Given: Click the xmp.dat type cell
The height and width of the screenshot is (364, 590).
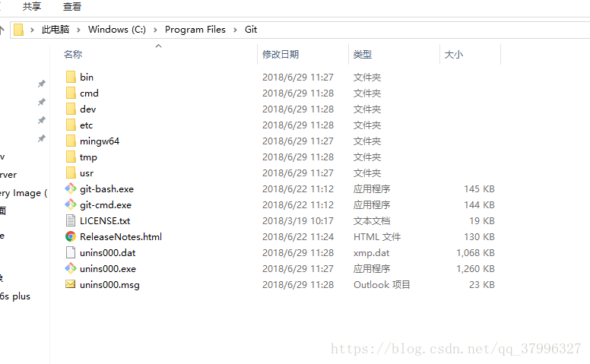Looking at the screenshot, I should tap(371, 253).
